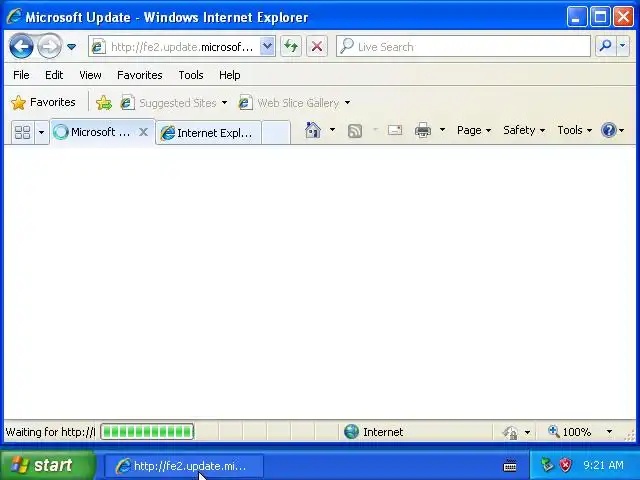Image resolution: width=640 pixels, height=480 pixels.
Task: Open the Edit menu
Action: [54, 75]
